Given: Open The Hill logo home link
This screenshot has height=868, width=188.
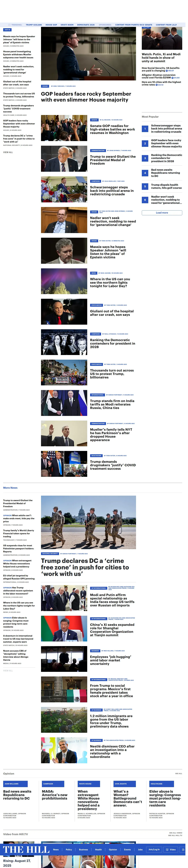Looking at the screenshot, I should [x=26, y=849].
